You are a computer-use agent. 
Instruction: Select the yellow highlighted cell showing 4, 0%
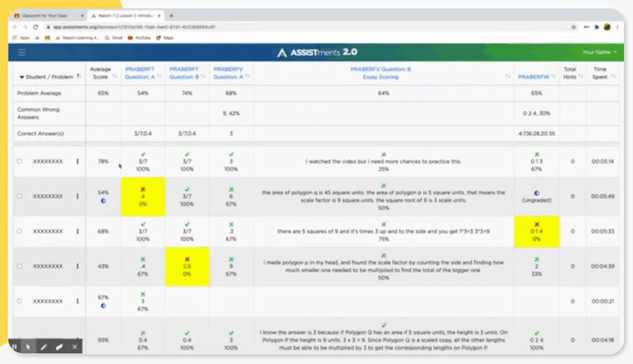click(143, 197)
